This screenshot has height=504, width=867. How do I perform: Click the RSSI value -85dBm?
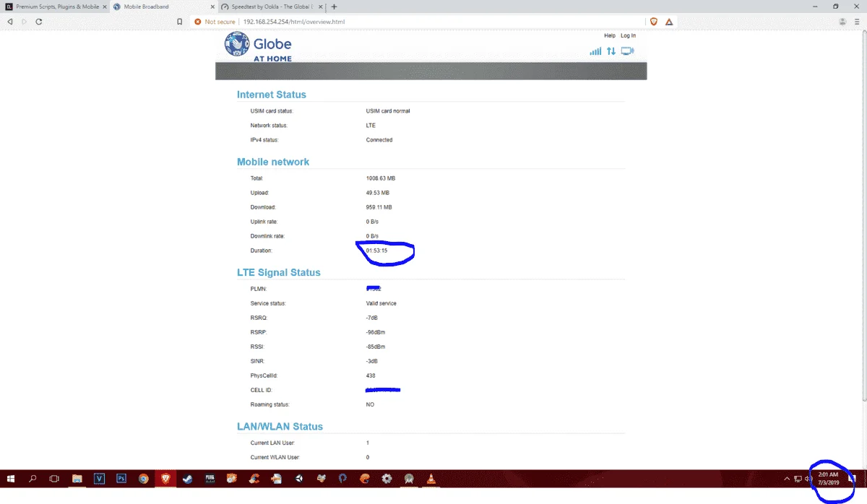(x=376, y=347)
